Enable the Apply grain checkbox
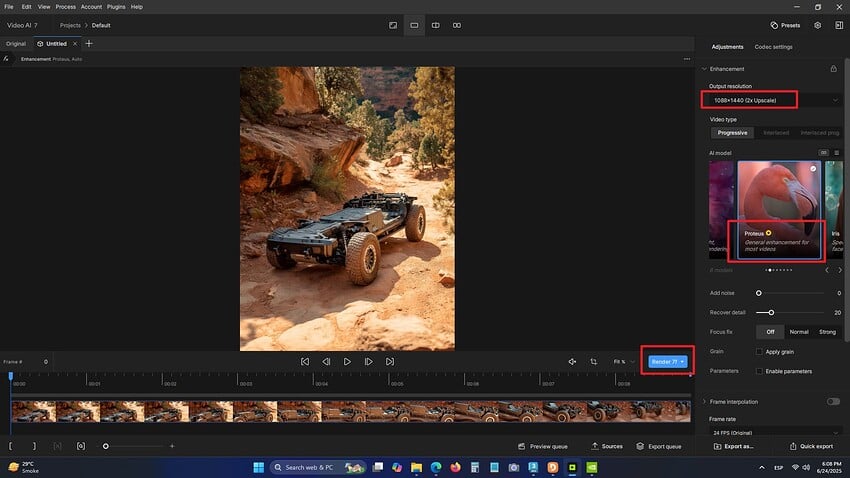This screenshot has width=850, height=478. (x=759, y=352)
